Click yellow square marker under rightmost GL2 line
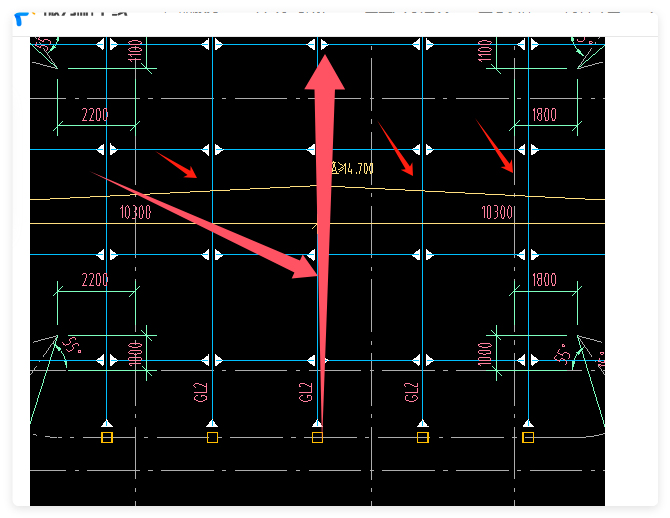 pyautogui.click(x=423, y=437)
